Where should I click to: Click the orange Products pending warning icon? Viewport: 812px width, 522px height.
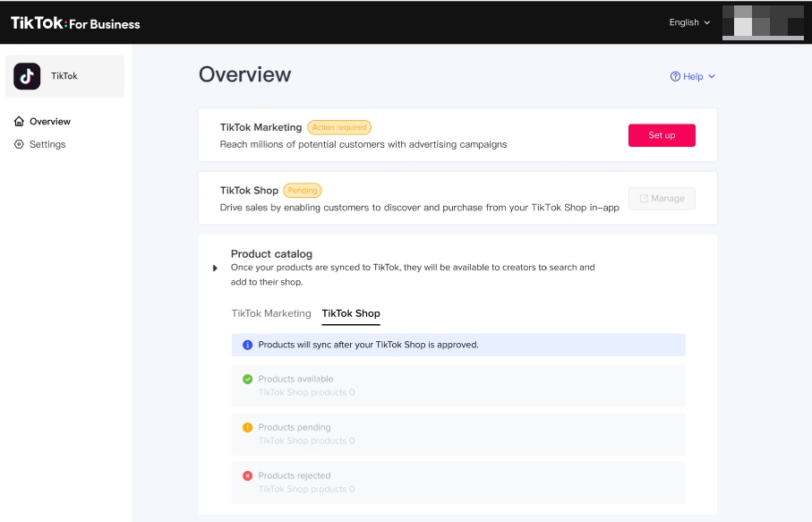pos(248,428)
